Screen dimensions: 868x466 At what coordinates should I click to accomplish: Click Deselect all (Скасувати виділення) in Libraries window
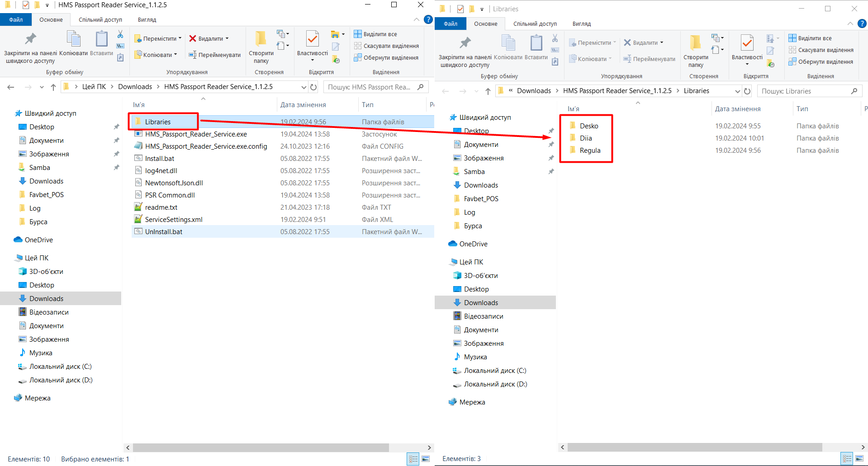tap(821, 50)
